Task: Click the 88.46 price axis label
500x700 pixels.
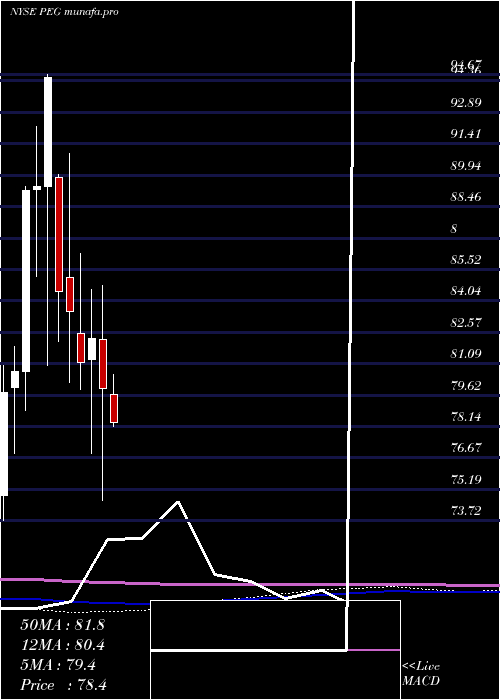Action: 466,197
